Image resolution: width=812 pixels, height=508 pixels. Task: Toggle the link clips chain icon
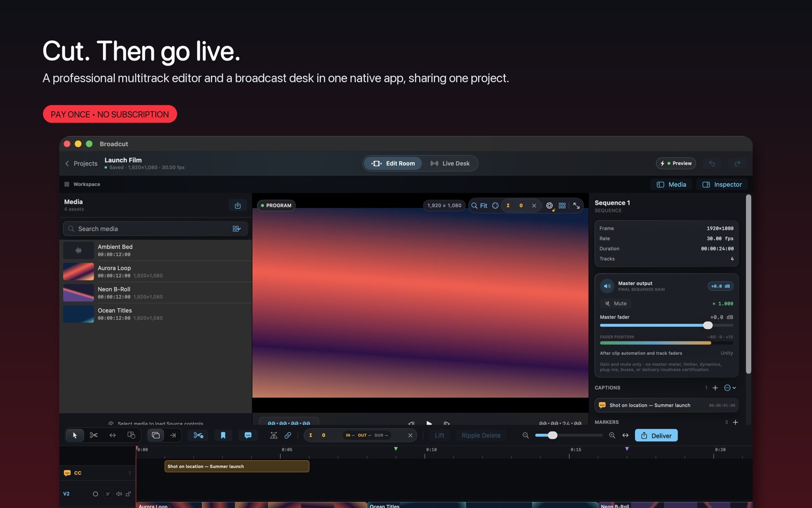(x=288, y=435)
